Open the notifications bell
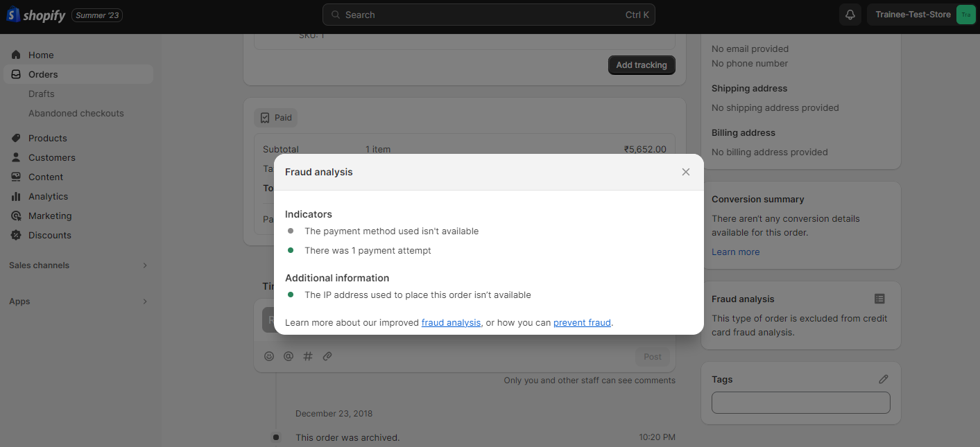The width and height of the screenshot is (980, 447). [x=850, y=14]
